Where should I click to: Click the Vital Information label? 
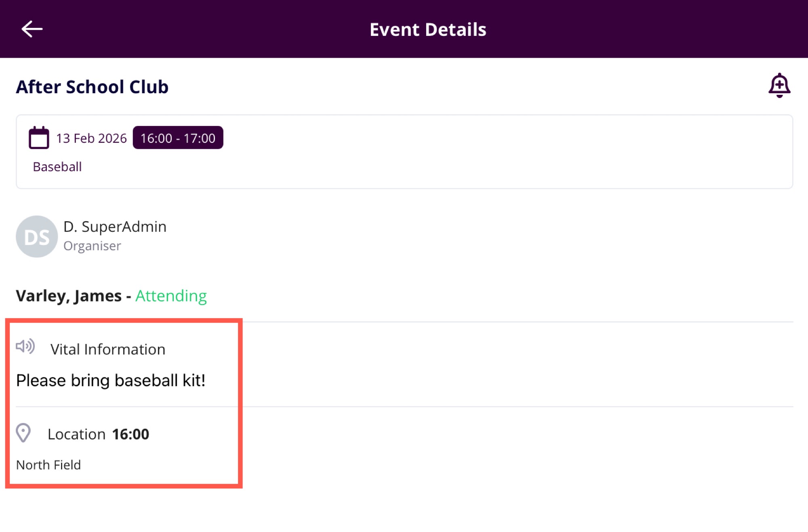(x=108, y=350)
